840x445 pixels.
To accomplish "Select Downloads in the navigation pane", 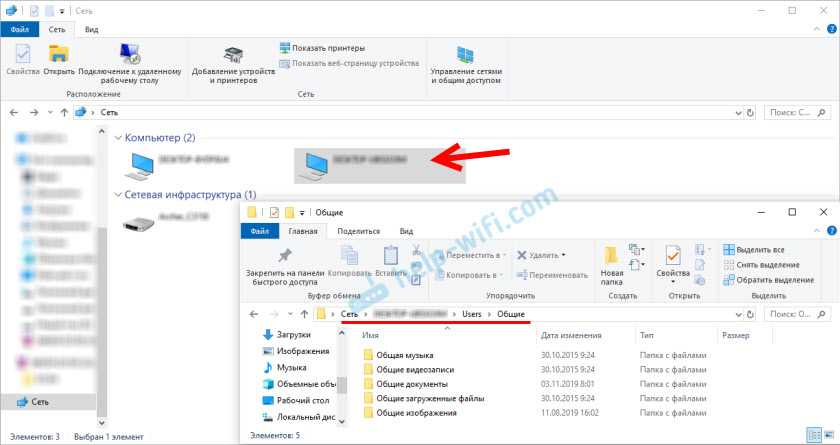I will (x=293, y=335).
